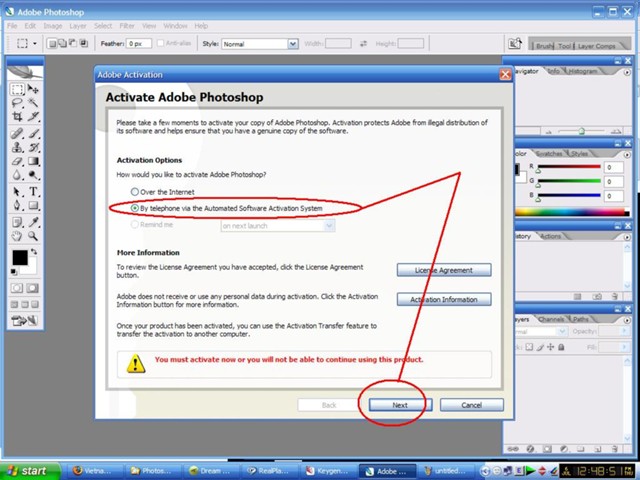Select the Remind me radio button

[135, 224]
